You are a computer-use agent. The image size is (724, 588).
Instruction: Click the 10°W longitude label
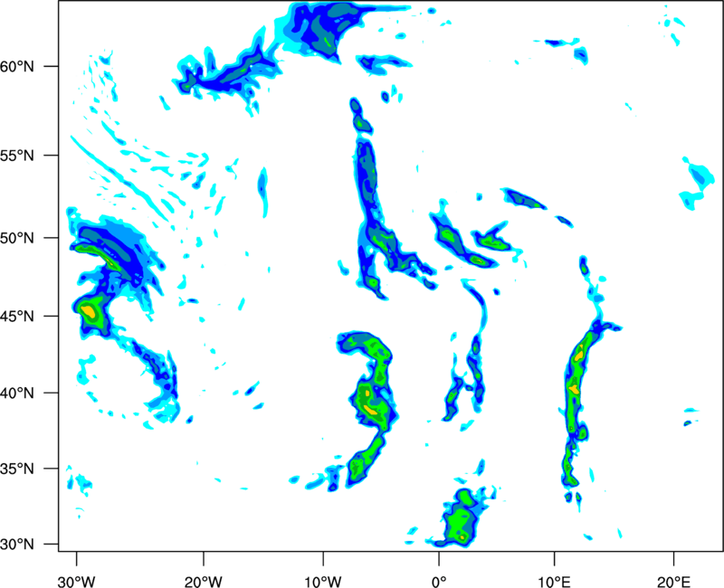(x=323, y=582)
